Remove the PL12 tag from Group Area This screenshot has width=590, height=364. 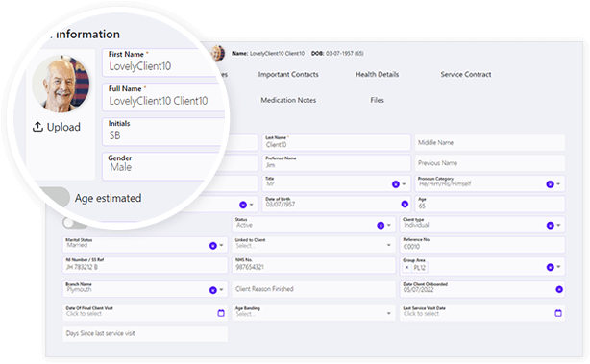(406, 268)
